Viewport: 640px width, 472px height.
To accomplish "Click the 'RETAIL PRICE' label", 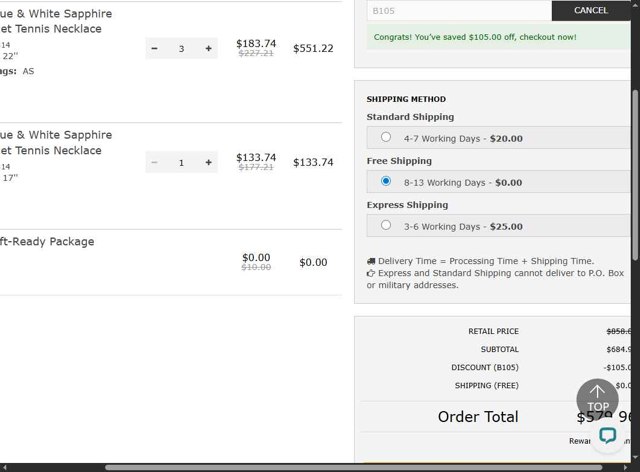I will pyautogui.click(x=493, y=331).
